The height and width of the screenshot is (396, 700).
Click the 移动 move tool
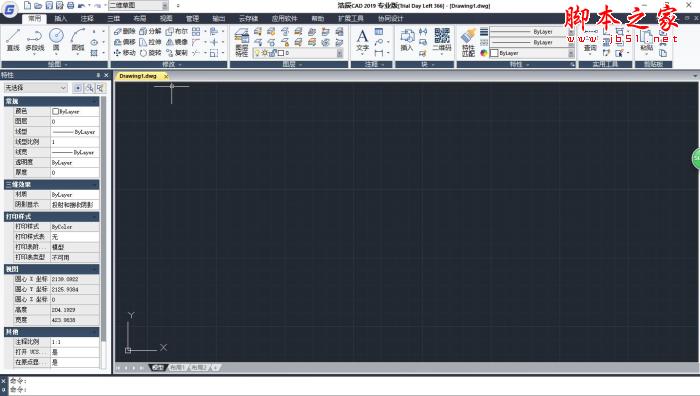[x=124, y=53]
